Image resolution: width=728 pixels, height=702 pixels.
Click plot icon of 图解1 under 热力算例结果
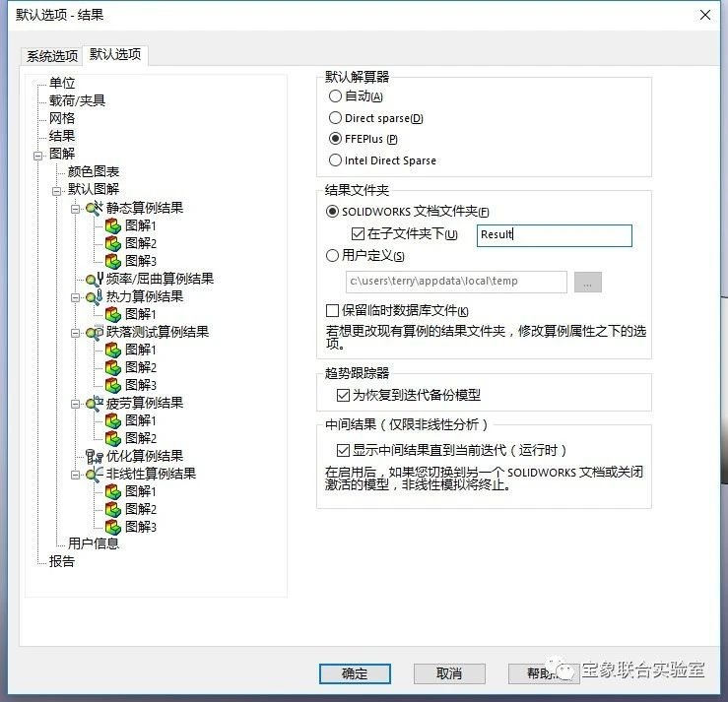[113, 315]
